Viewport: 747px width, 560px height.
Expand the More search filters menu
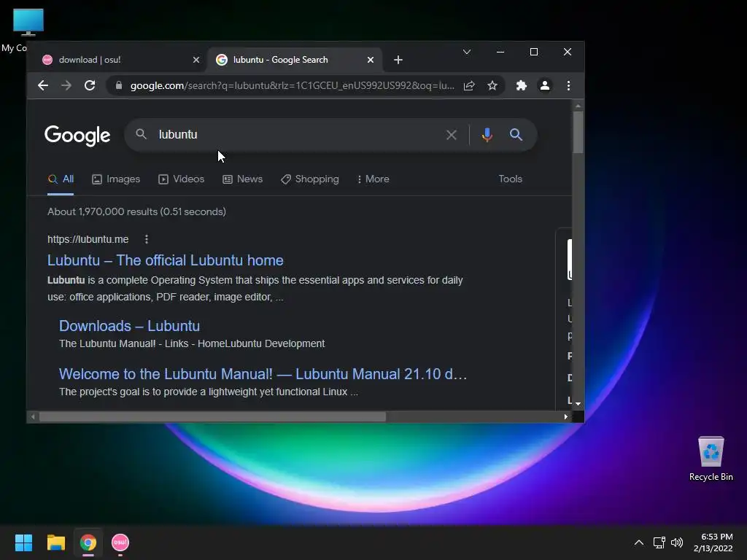point(373,179)
